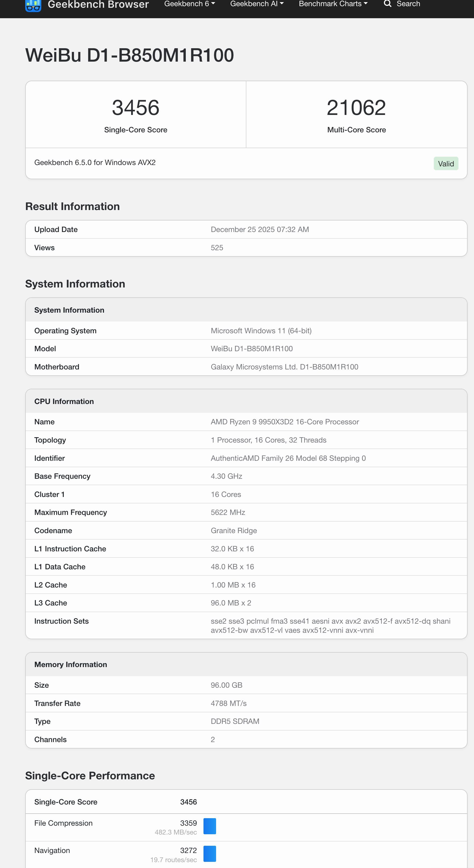The height and width of the screenshot is (868, 474).
Task: Click the Navigation score bar
Action: pos(210,854)
